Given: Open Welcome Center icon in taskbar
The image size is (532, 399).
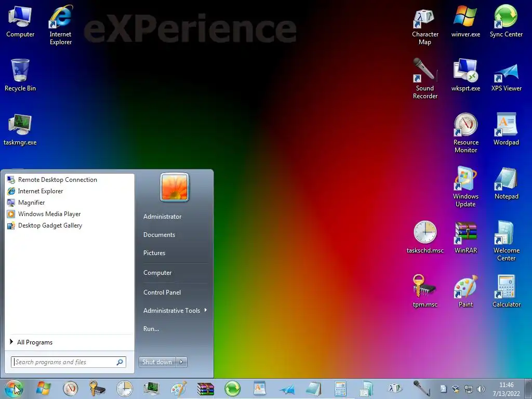Looking at the screenshot, I should [x=366, y=389].
